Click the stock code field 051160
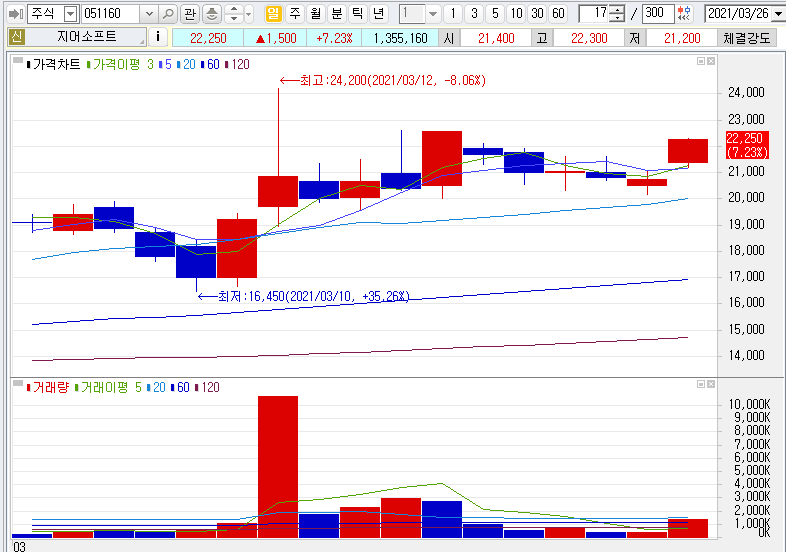This screenshot has height=552, width=786. pos(111,14)
